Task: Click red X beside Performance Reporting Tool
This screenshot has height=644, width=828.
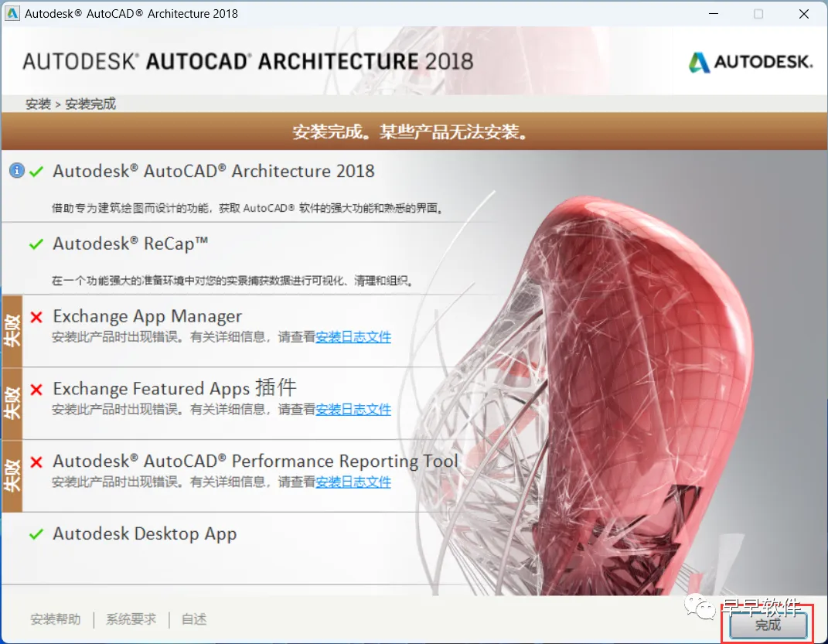Action: click(36, 462)
